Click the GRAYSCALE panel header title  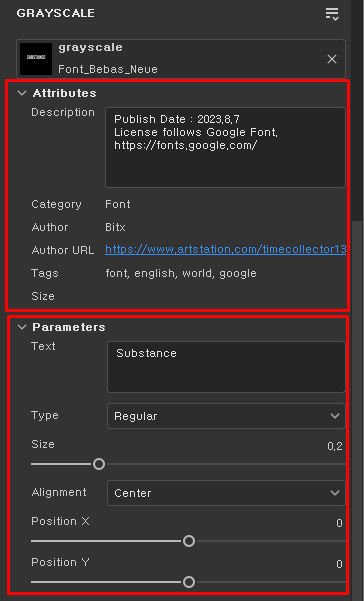tap(56, 13)
